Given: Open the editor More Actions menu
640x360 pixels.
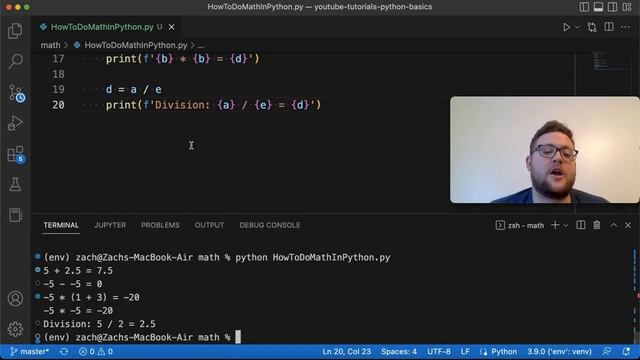Looking at the screenshot, I should coord(625,27).
